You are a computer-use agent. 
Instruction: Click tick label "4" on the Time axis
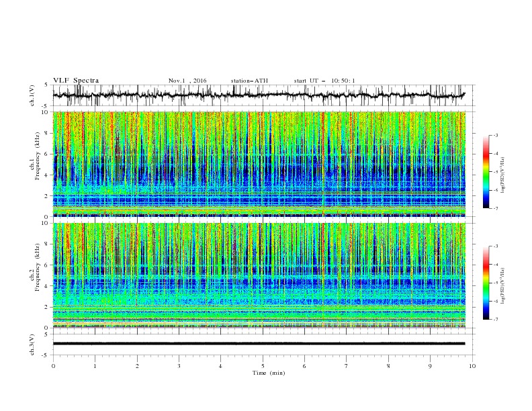[221, 366]
